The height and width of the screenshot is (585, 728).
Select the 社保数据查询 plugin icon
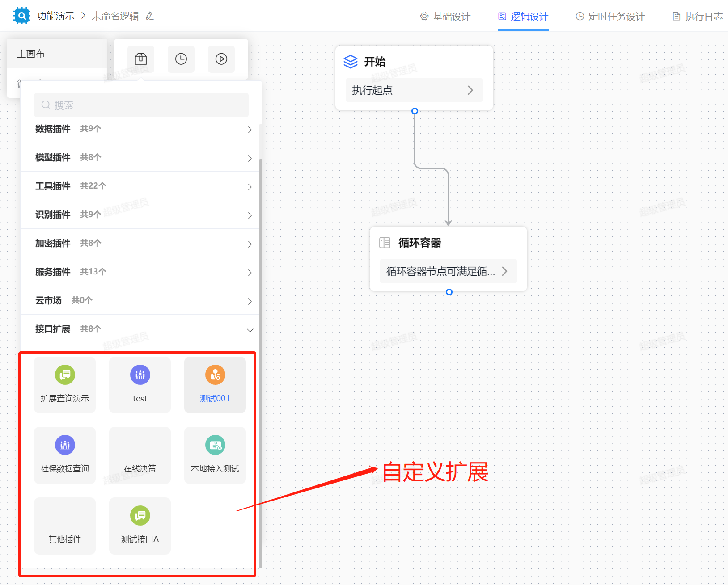tap(65, 445)
